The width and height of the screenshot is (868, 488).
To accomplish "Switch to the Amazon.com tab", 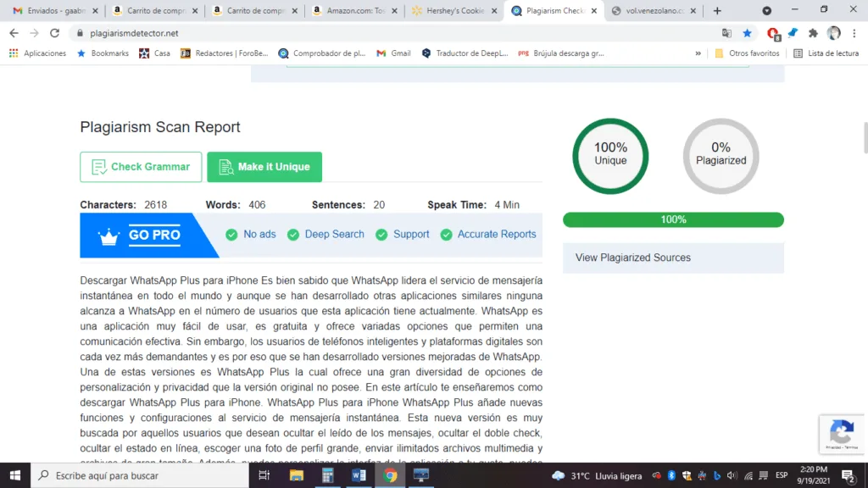I will [x=353, y=11].
